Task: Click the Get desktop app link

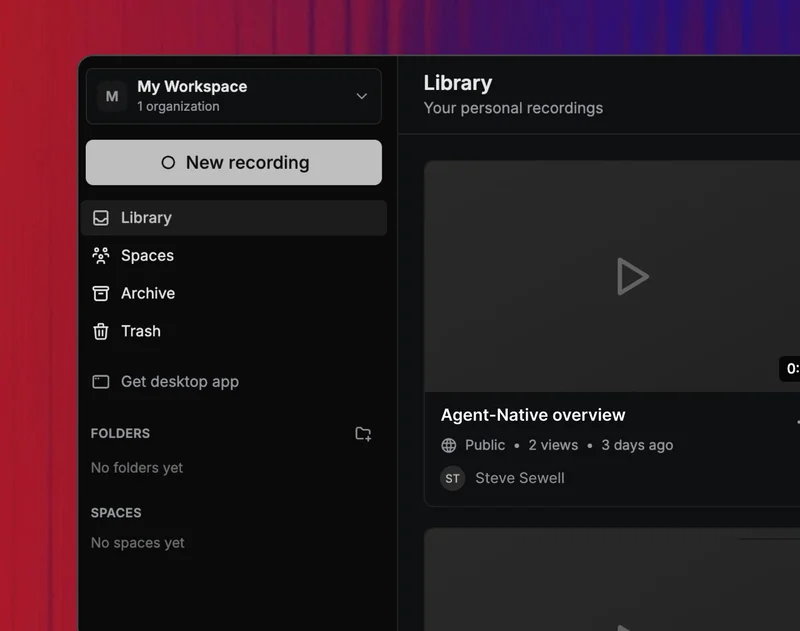Action: pyautogui.click(x=180, y=382)
